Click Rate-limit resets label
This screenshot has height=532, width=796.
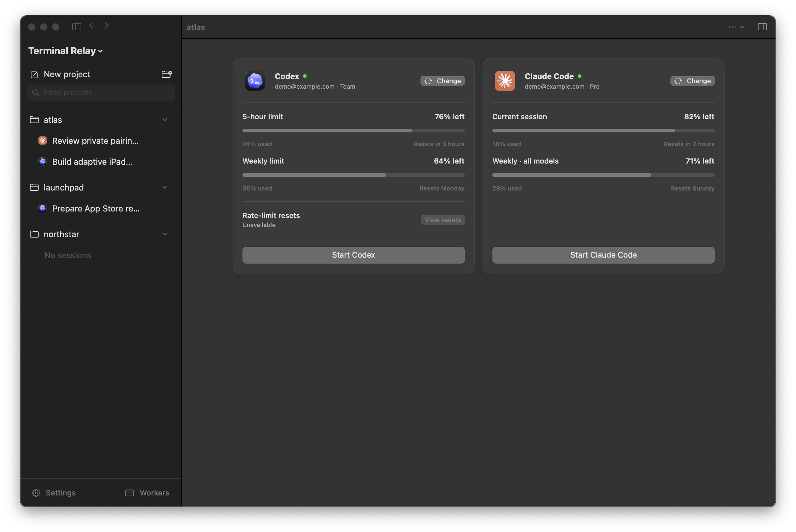[x=271, y=215]
